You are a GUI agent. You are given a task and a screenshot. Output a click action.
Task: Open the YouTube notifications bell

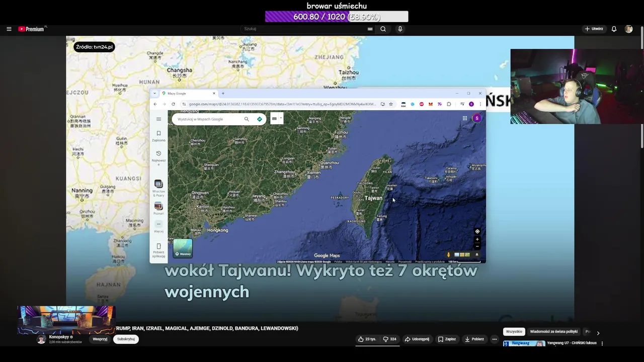[614, 29]
